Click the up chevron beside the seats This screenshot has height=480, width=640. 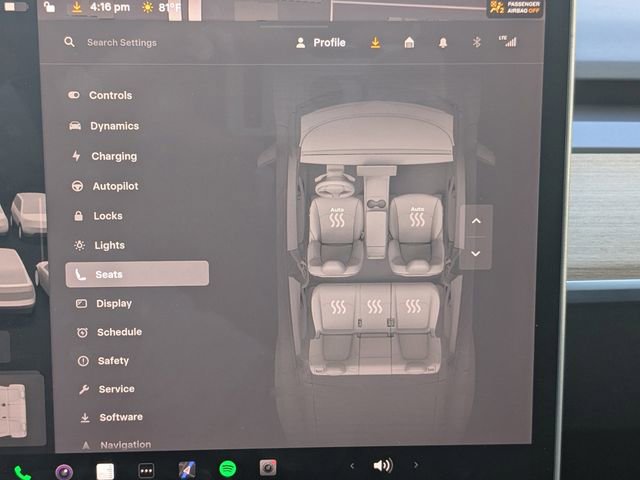pyautogui.click(x=476, y=221)
